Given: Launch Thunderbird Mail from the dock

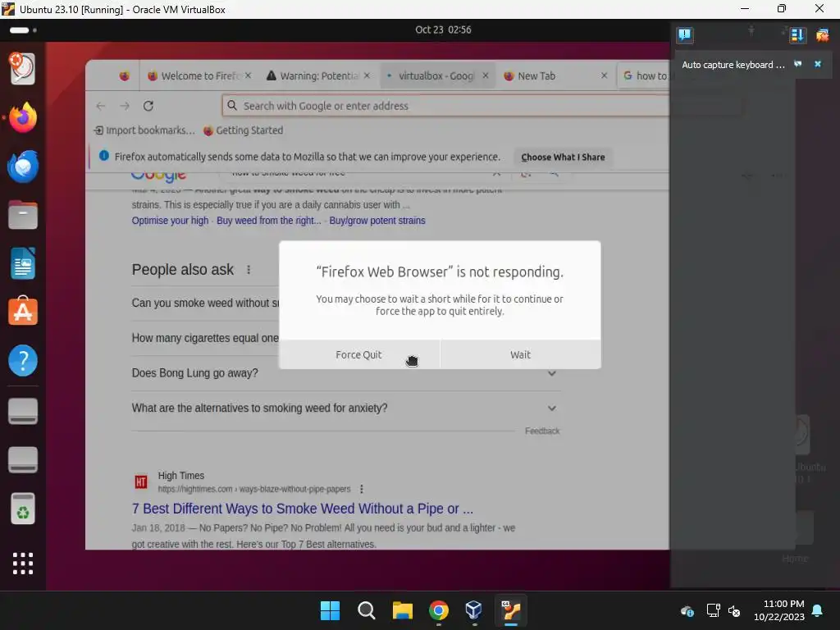Looking at the screenshot, I should click(23, 167).
